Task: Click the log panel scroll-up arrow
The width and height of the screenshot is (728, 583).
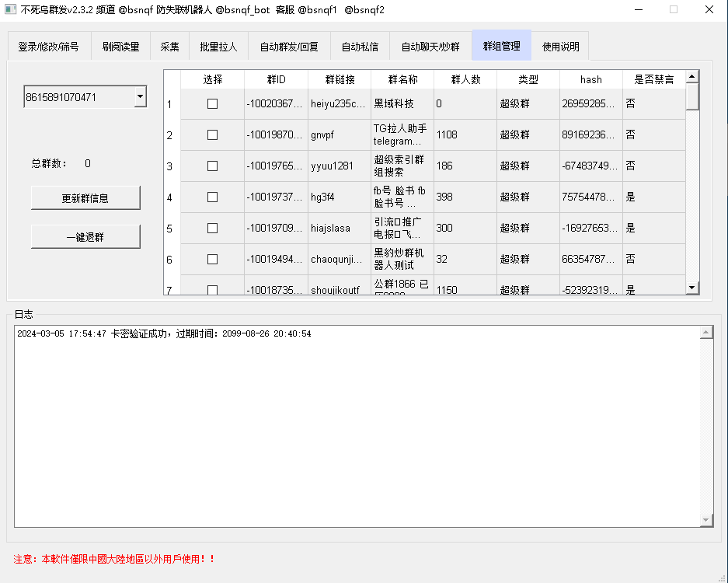Action: coord(705,333)
